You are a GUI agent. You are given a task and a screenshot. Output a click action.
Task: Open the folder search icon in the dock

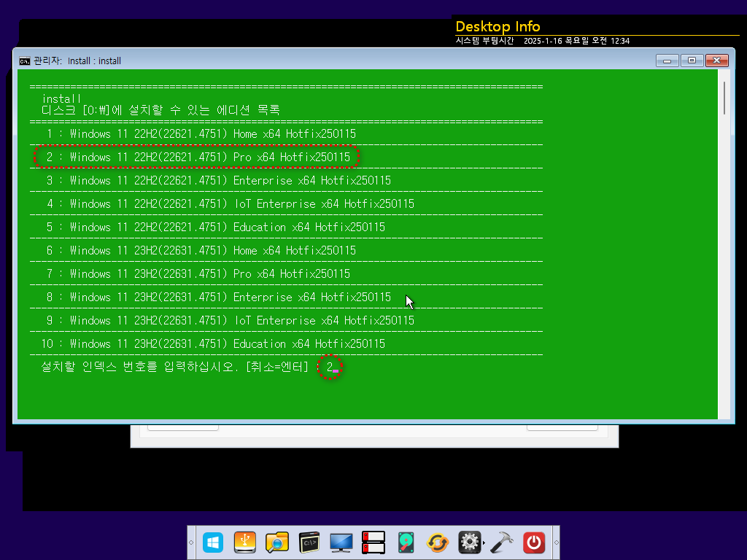tap(276, 542)
